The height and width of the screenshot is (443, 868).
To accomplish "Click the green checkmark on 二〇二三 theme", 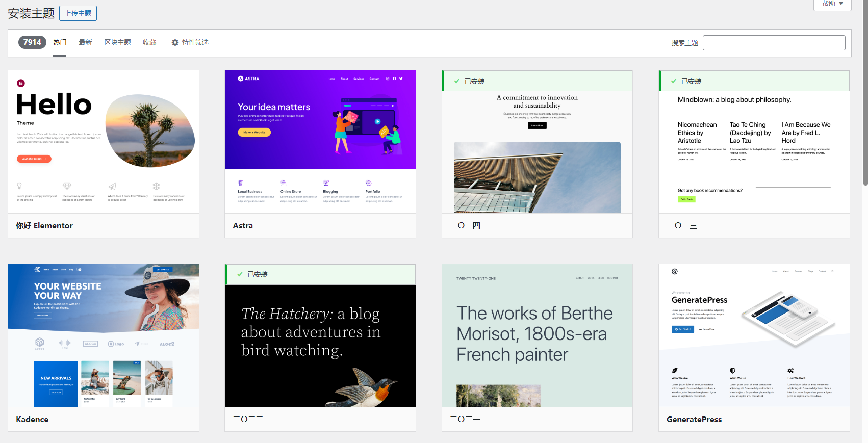I will tap(674, 81).
